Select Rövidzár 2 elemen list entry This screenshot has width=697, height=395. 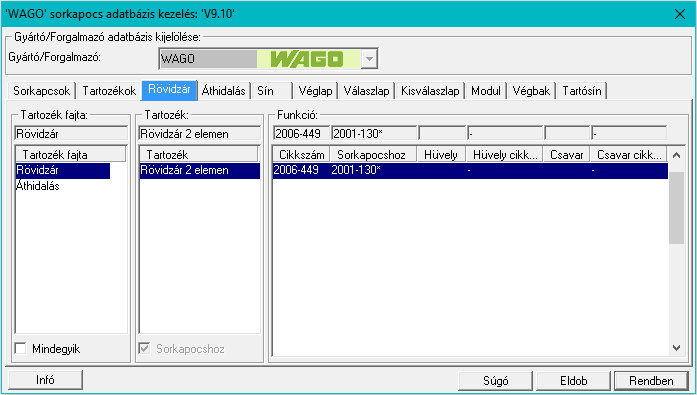200,170
